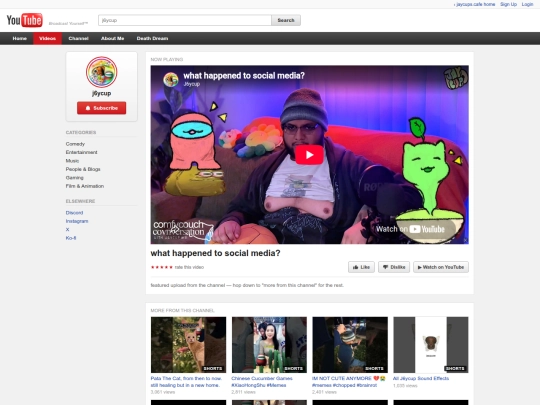This screenshot has height=405, width=540.
Task: Click the video title heading below player
Action: click(x=216, y=253)
